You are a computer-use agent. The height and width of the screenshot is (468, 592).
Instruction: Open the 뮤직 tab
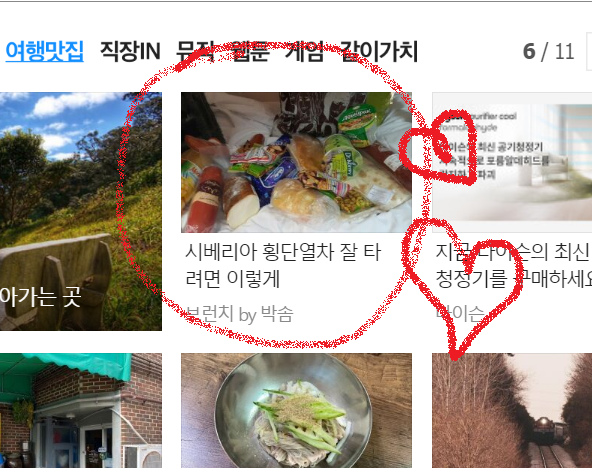coord(195,52)
